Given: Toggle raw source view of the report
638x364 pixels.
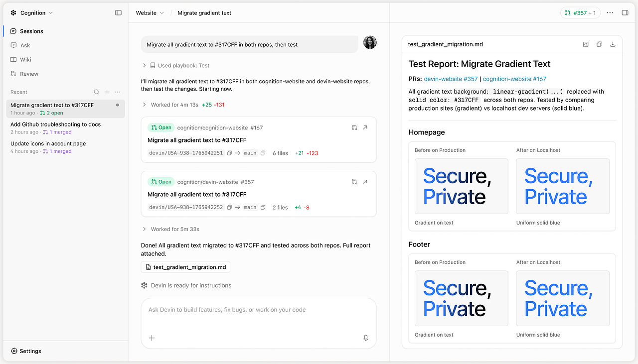Looking at the screenshot, I should coord(586,44).
